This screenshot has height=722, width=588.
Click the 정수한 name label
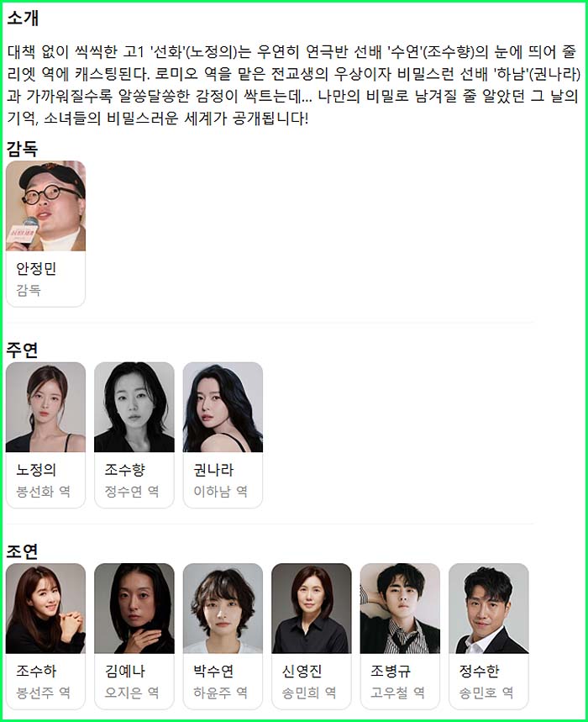point(479,671)
